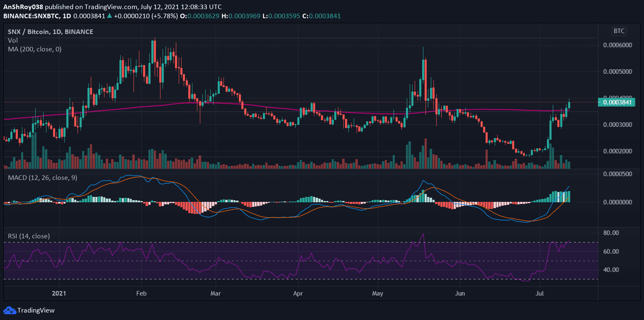Click the 2021 label on time axis

[x=59, y=294]
